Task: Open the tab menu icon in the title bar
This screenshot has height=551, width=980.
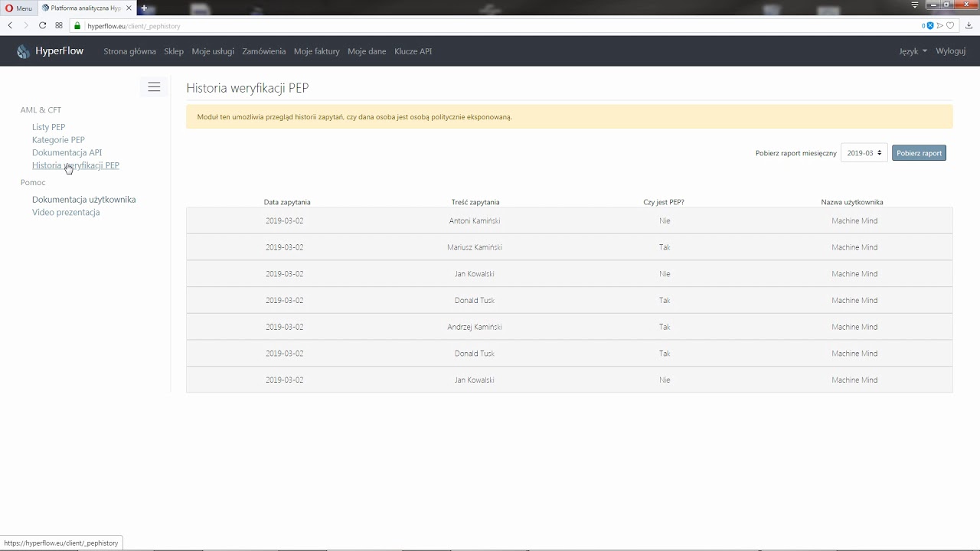Action: [915, 5]
